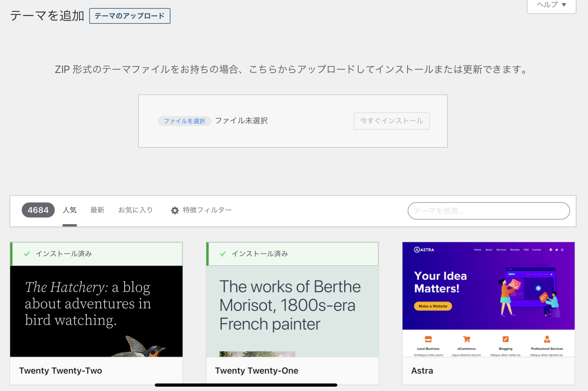This screenshot has width=588, height=391.
Task: Click the ファイルを選択 file chooser button
Action: click(184, 121)
